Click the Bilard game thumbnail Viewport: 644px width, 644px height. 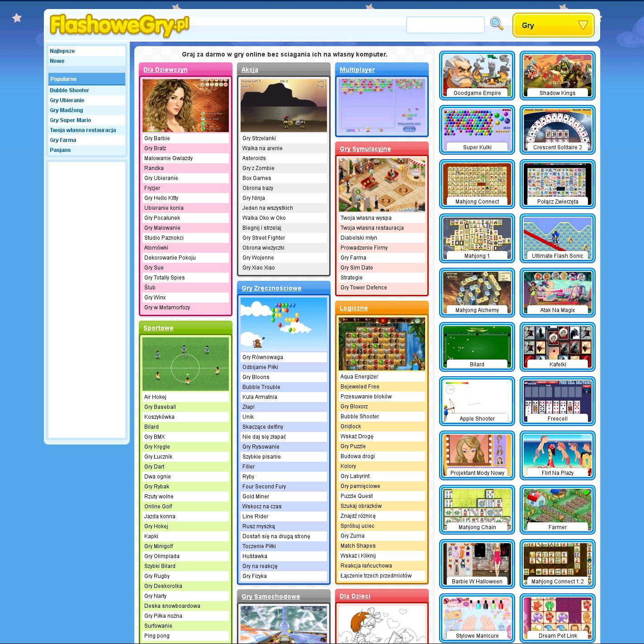pyautogui.click(x=477, y=347)
